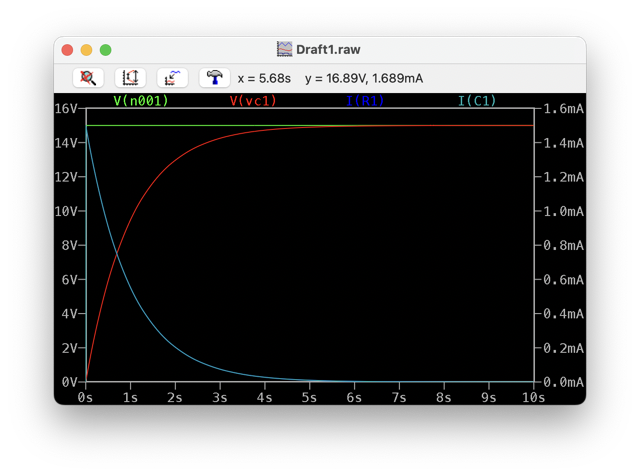
Task: Select the I(R1) trace label
Action: (x=365, y=100)
